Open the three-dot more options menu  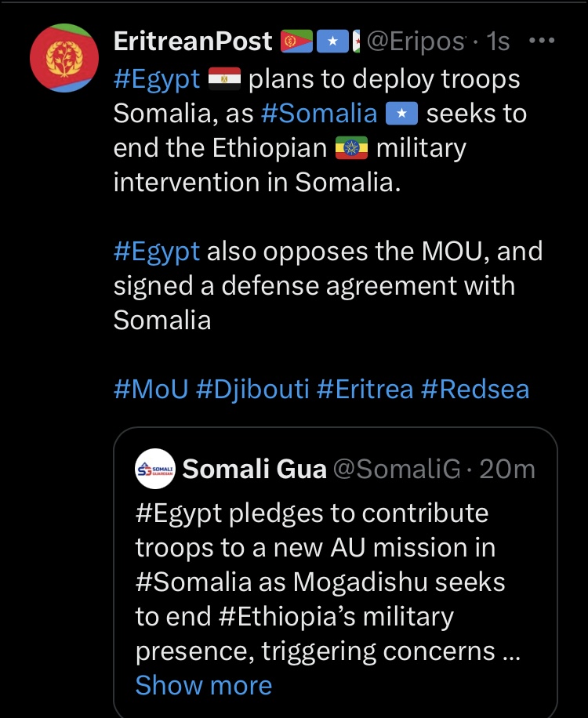[542, 41]
